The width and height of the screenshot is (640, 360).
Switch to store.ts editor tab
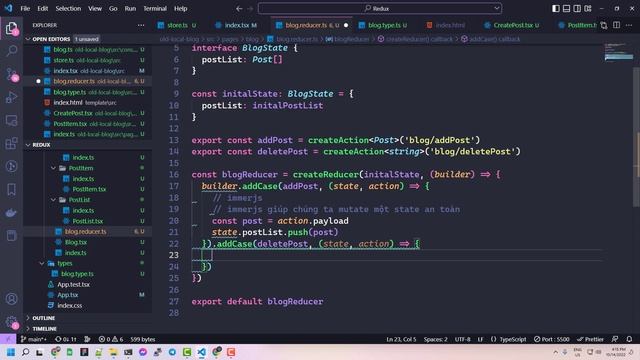177,25
